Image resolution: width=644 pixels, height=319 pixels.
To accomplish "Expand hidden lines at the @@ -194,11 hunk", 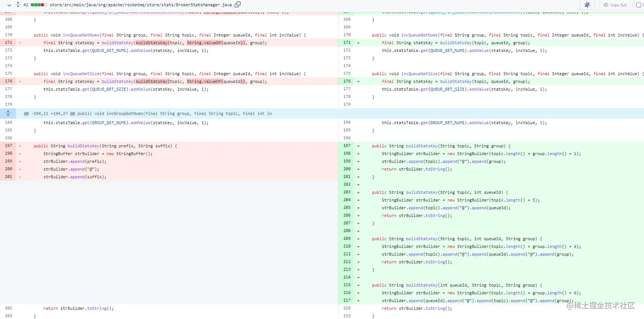I will pyautogui.click(x=8, y=113).
